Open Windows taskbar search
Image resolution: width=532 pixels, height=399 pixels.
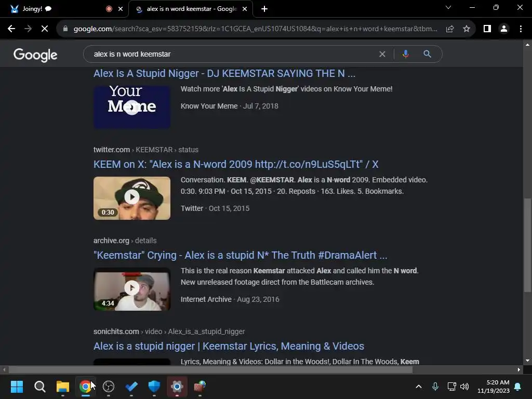tap(39, 387)
